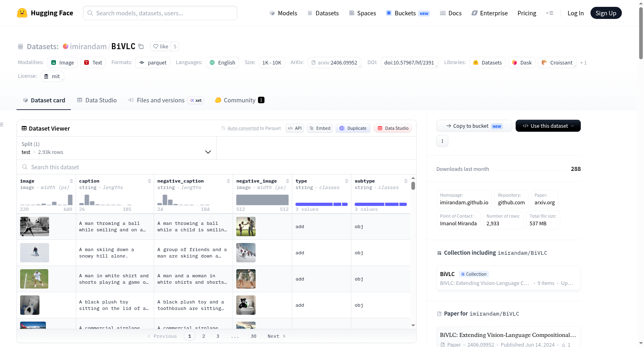Select the Datasets library tag

pos(487,62)
